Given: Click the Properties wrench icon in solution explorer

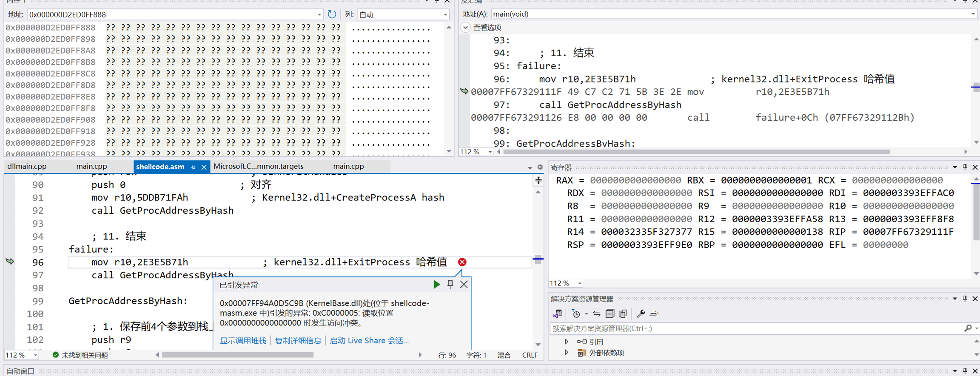Looking at the screenshot, I should 641,314.
